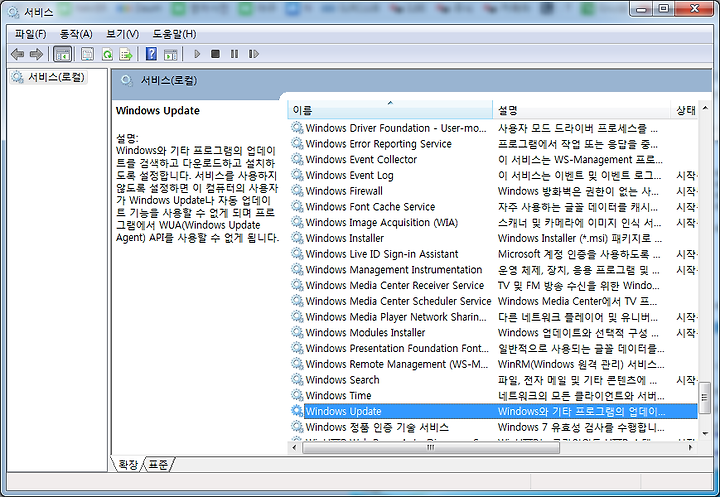Click the horizontal scrollbar thumb

point(431,447)
